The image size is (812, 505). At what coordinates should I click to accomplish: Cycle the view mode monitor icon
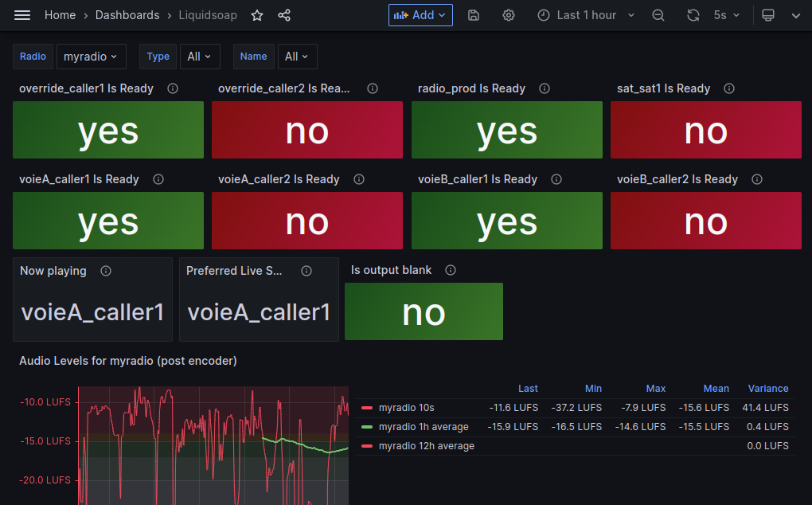tap(768, 16)
